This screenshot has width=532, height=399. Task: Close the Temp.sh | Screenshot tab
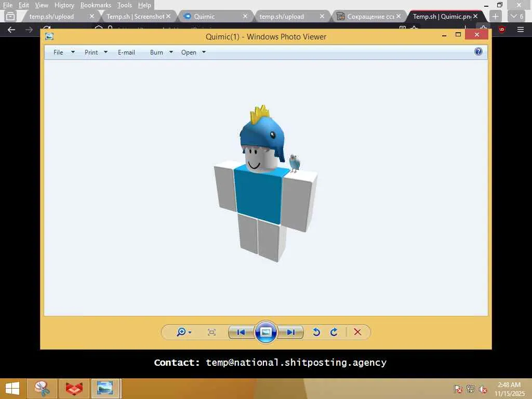tap(168, 16)
